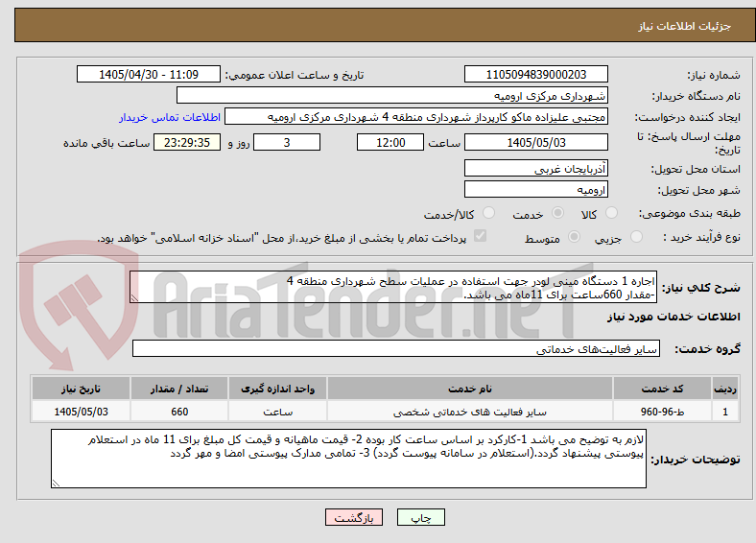The height and width of the screenshot is (543, 756).
Task: Click the شماره نیاز field 1105094839000203
Action: (535, 74)
